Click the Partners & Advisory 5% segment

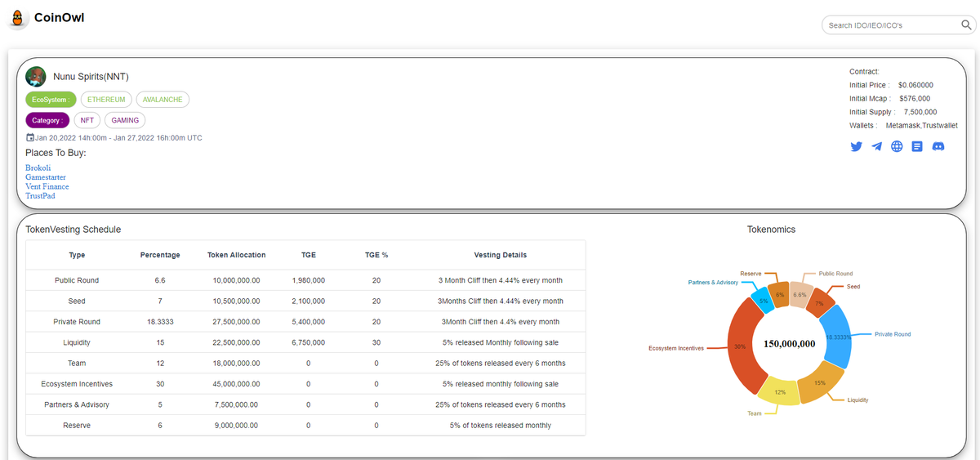pos(763,301)
